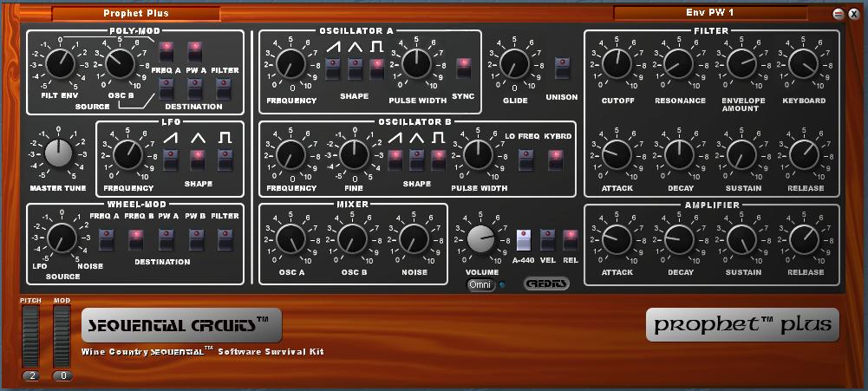
Task: Click the Filter DECAY knob
Action: click(679, 154)
